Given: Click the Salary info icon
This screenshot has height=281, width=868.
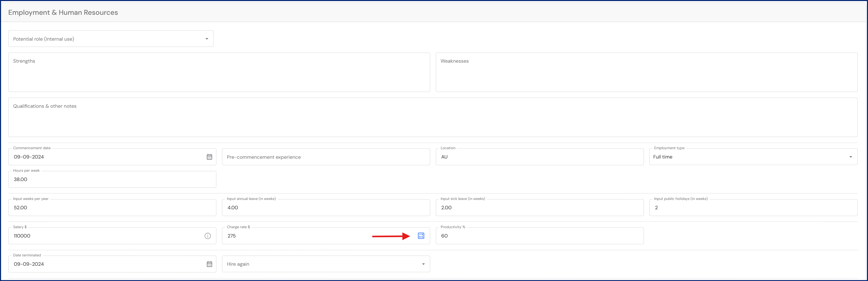Looking at the screenshot, I should [x=208, y=236].
